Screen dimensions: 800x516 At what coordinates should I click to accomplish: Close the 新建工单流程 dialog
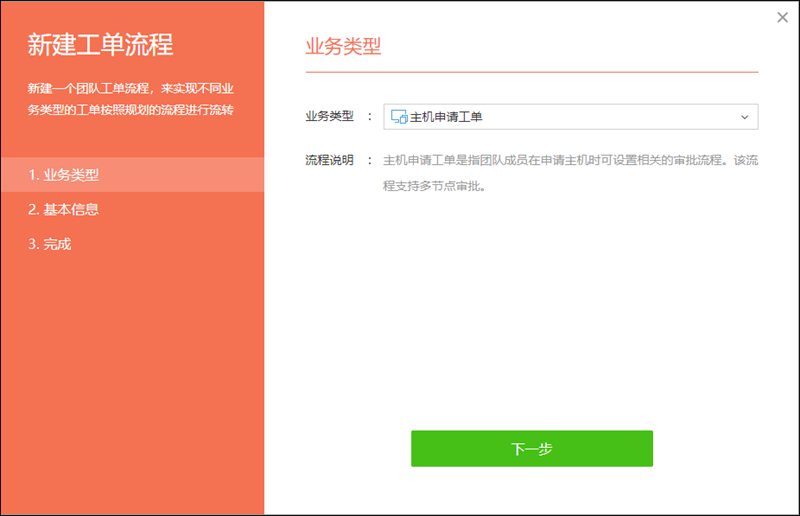pos(782,17)
